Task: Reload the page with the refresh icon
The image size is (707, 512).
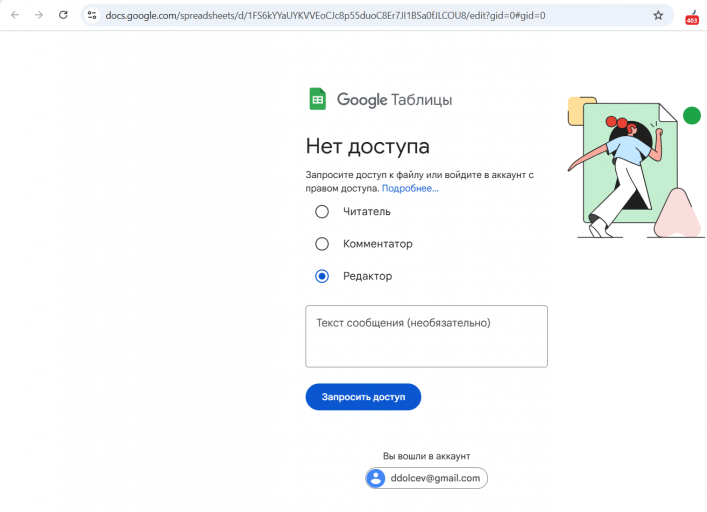Action: pos(63,15)
